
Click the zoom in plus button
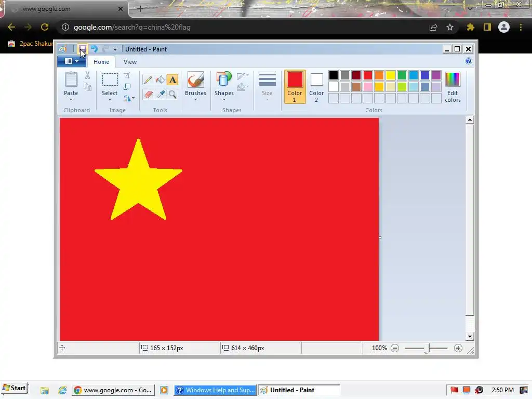point(458,348)
